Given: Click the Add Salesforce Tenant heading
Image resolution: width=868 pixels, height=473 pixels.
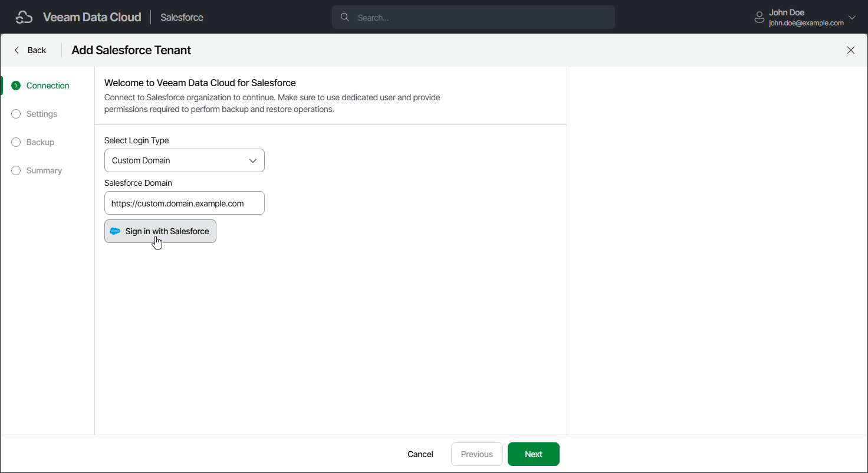Looking at the screenshot, I should tap(131, 50).
